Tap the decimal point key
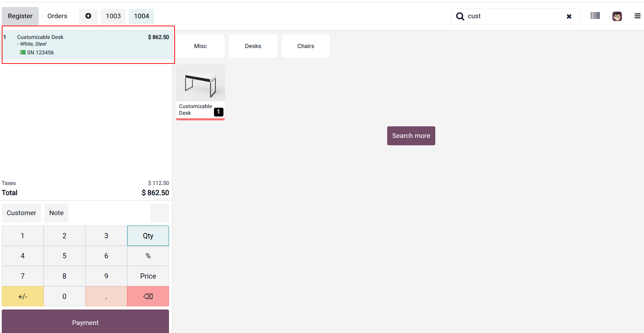This screenshot has height=333, width=644. [106, 296]
